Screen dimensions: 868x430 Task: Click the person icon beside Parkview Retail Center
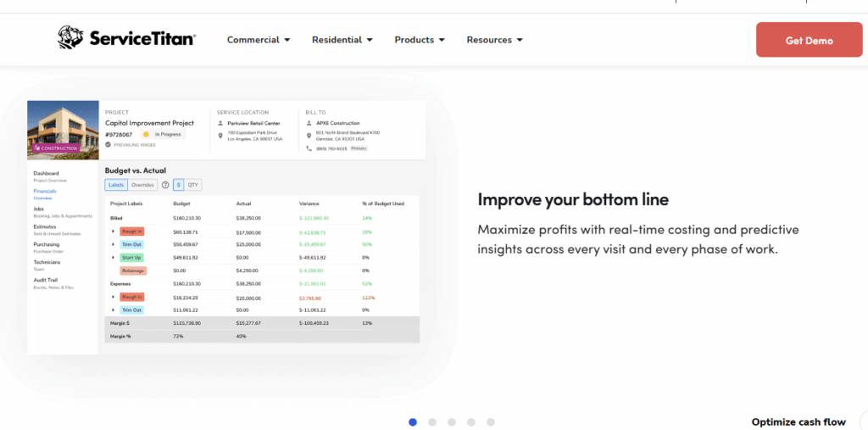coord(220,123)
